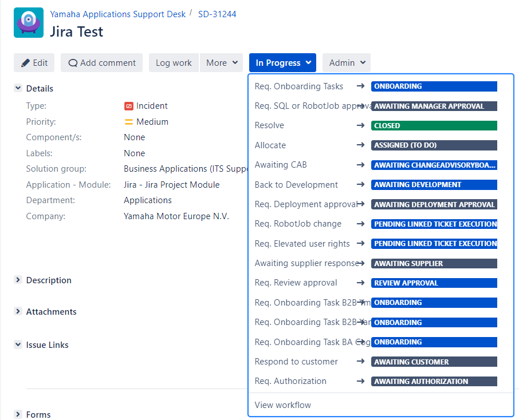The width and height of the screenshot is (519, 420).
Task: Click the project avatar icon
Action: pyautogui.click(x=29, y=22)
